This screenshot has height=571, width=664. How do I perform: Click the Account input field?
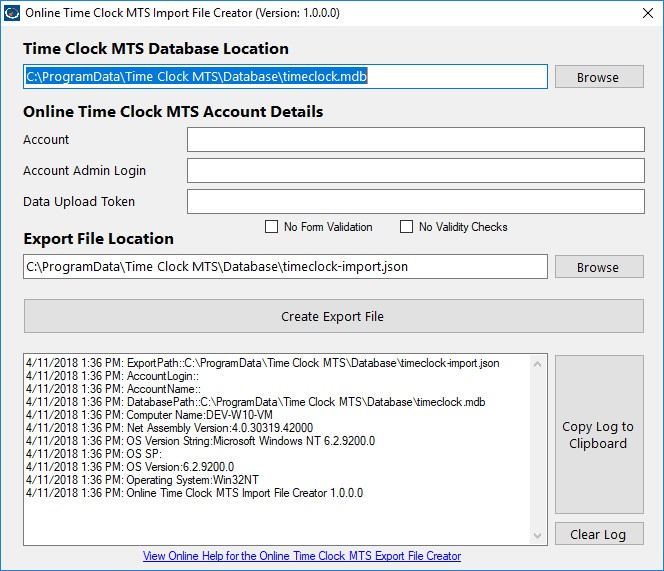click(416, 139)
